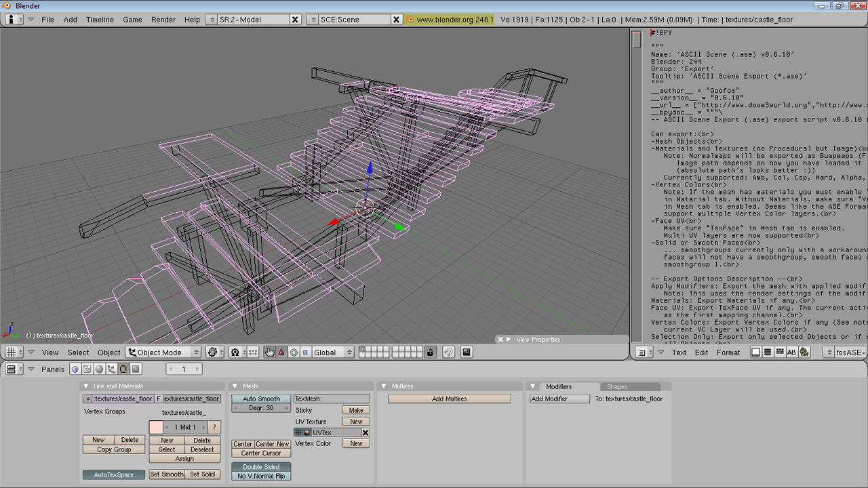Viewport: 868px width, 488px height.
Task: Open the Object Mode dropdown
Action: [x=163, y=352]
